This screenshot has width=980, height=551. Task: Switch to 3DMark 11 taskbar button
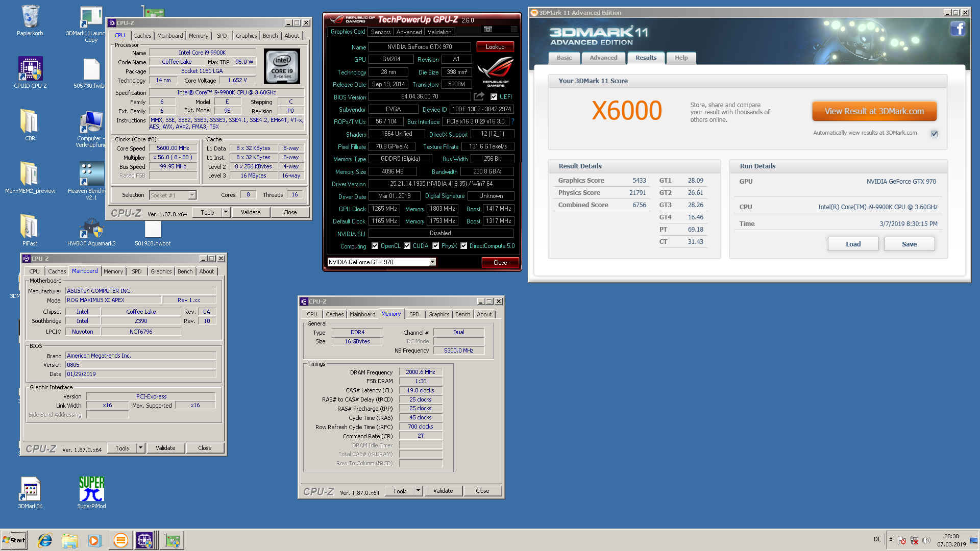(120, 540)
